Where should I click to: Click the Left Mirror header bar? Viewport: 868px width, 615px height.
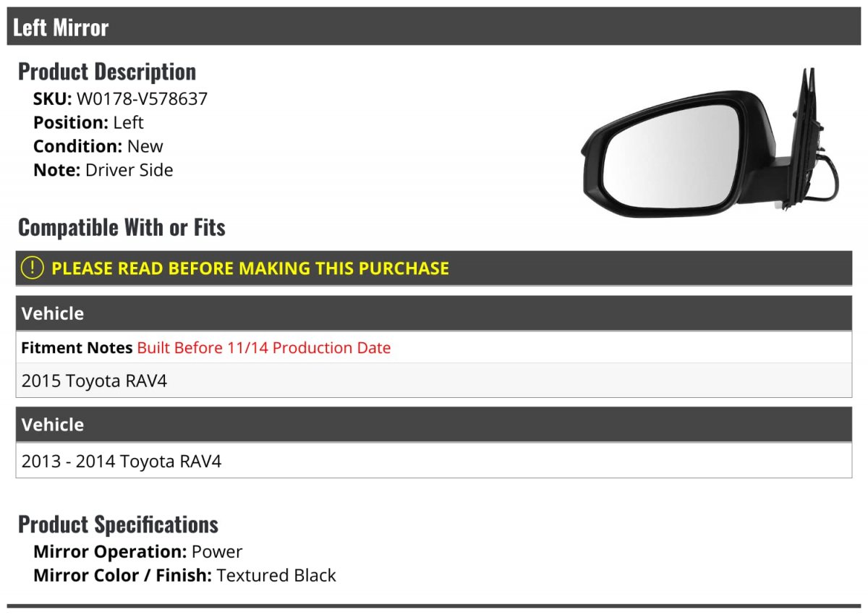click(434, 27)
